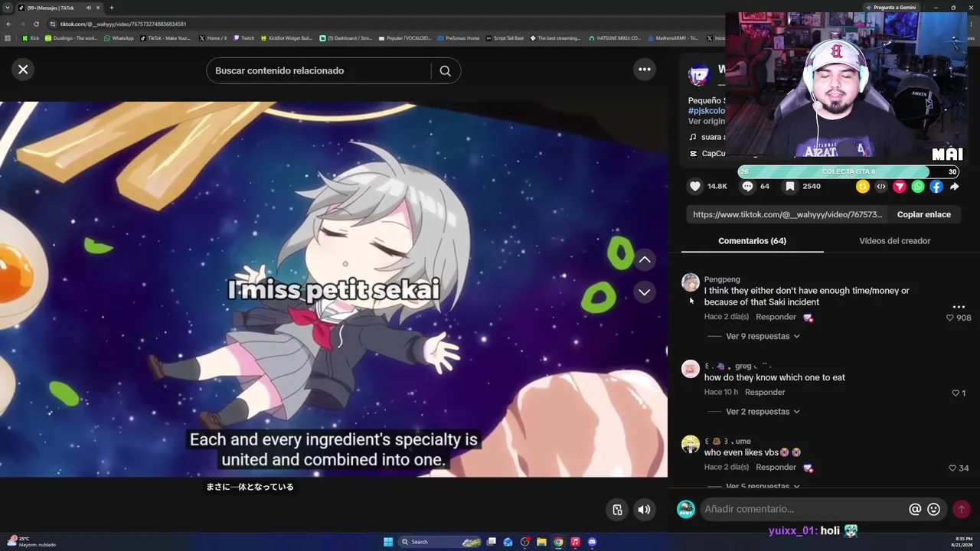Viewport: 980px width, 551px height.
Task: Mute the video with the speaker icon
Action: click(x=645, y=510)
